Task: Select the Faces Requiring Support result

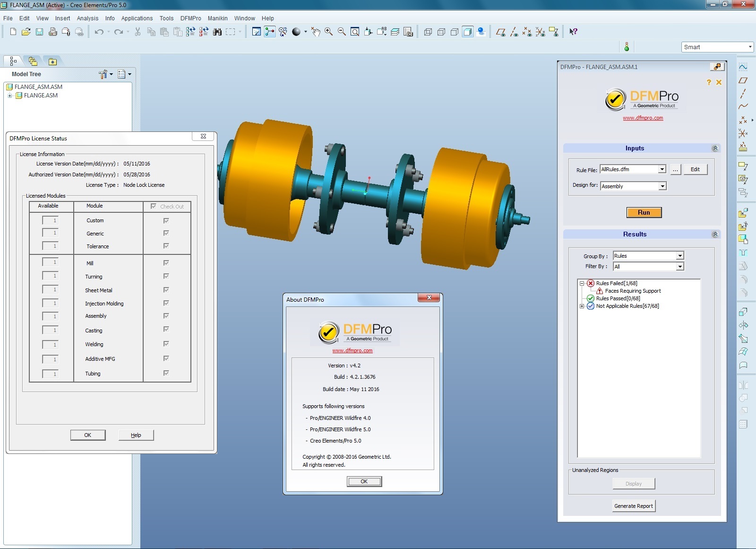Action: [x=633, y=291]
